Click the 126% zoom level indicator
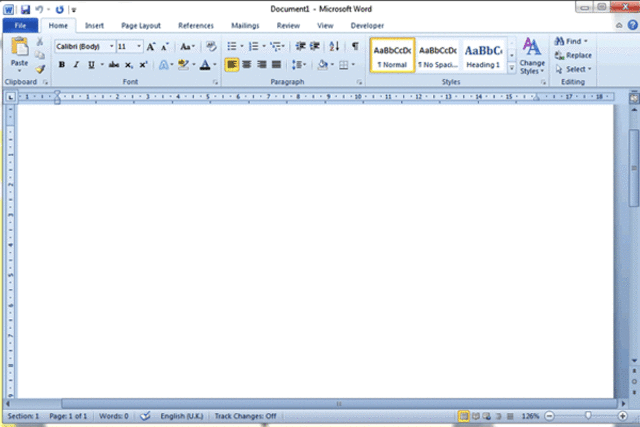The image size is (640, 427). coord(530,416)
